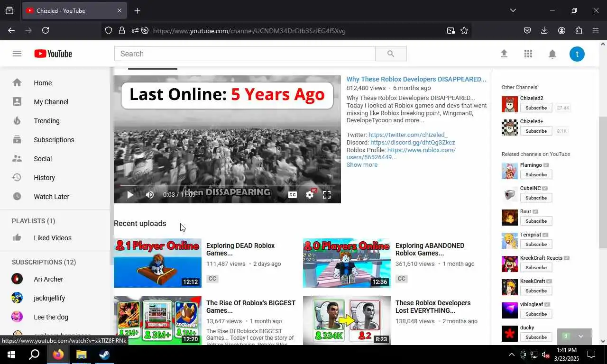Toggle closed captions on player
607x364 pixels.
[293, 195]
